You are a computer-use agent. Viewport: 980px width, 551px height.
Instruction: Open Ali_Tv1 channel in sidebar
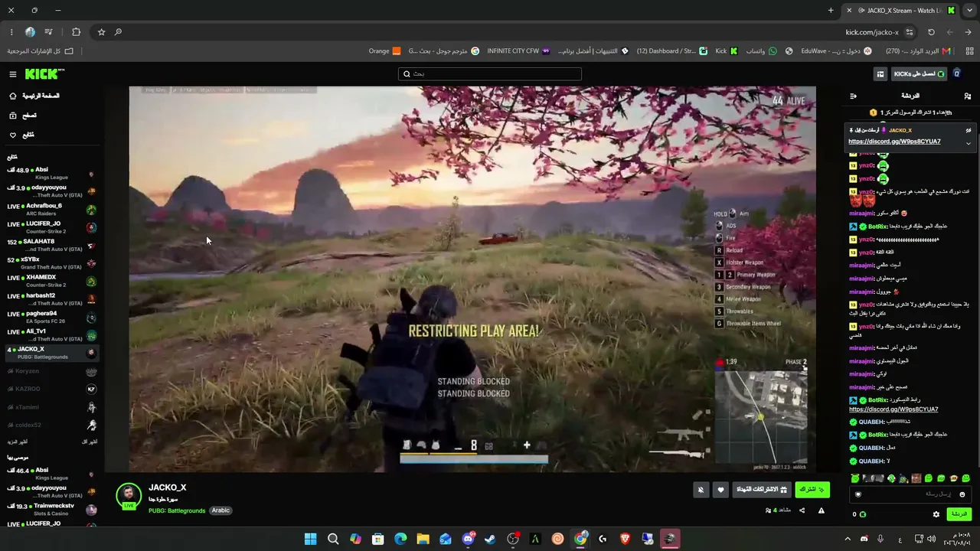(x=51, y=335)
